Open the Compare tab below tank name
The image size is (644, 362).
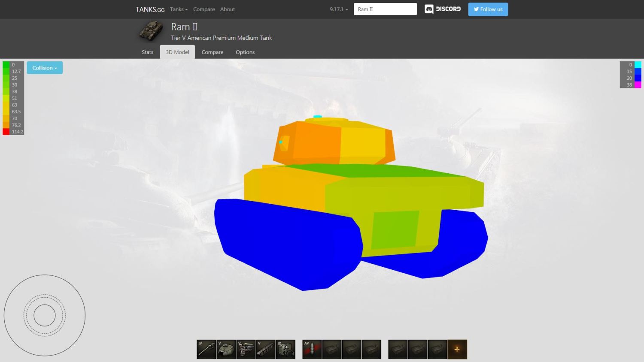[212, 52]
